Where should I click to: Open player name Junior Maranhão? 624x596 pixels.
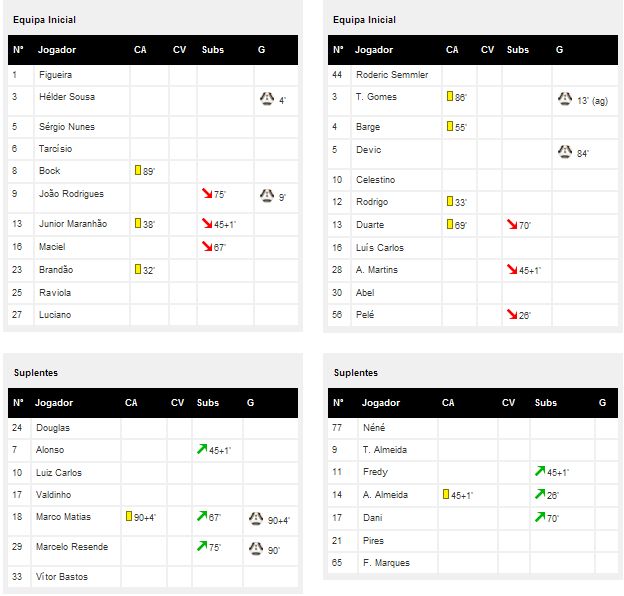coord(73,224)
